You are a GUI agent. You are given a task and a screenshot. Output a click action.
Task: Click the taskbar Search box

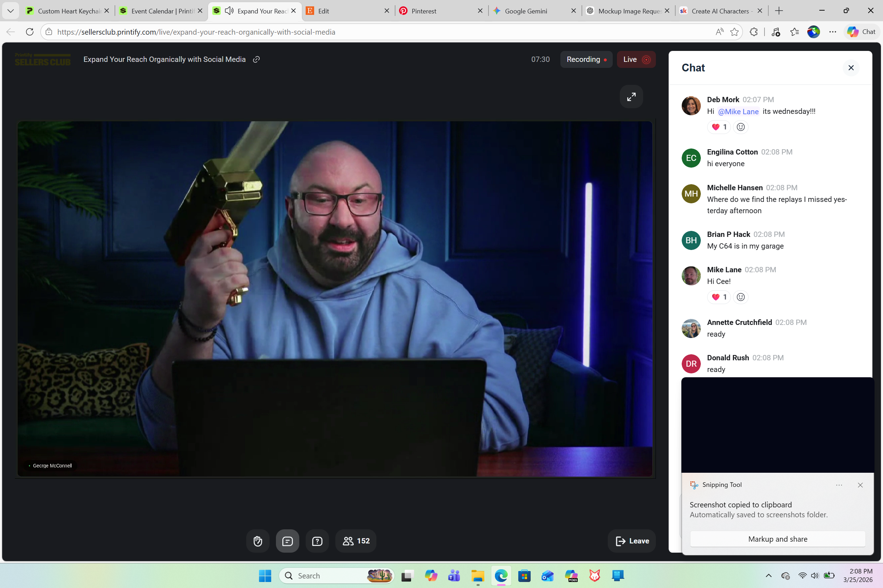point(336,576)
